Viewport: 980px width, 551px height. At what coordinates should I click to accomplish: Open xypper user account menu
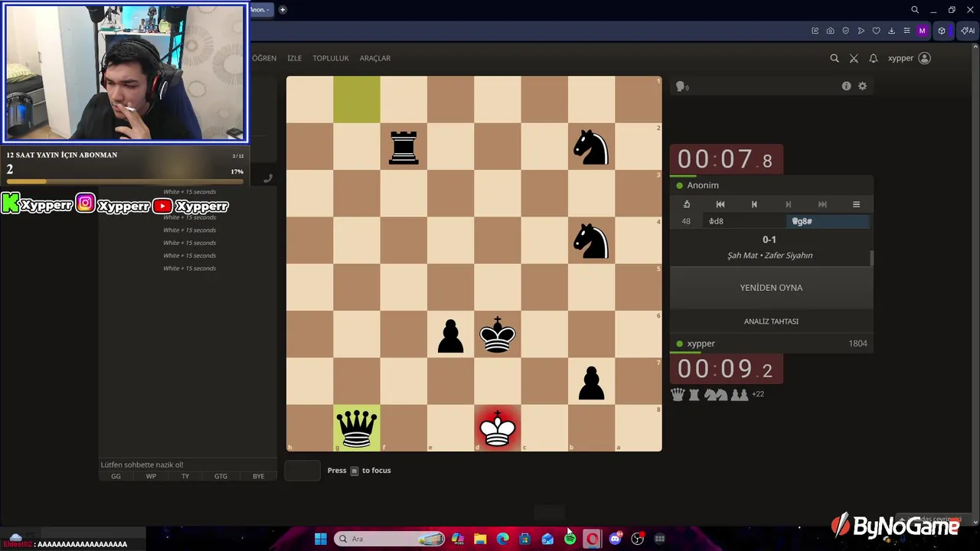click(909, 58)
